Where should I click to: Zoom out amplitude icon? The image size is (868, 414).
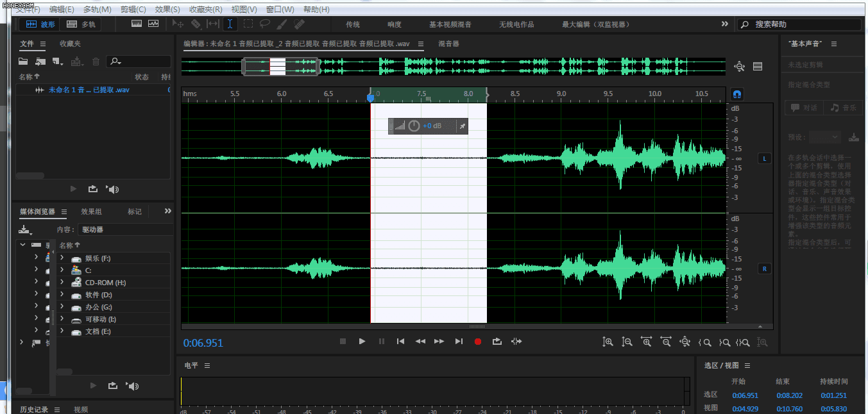[627, 342]
